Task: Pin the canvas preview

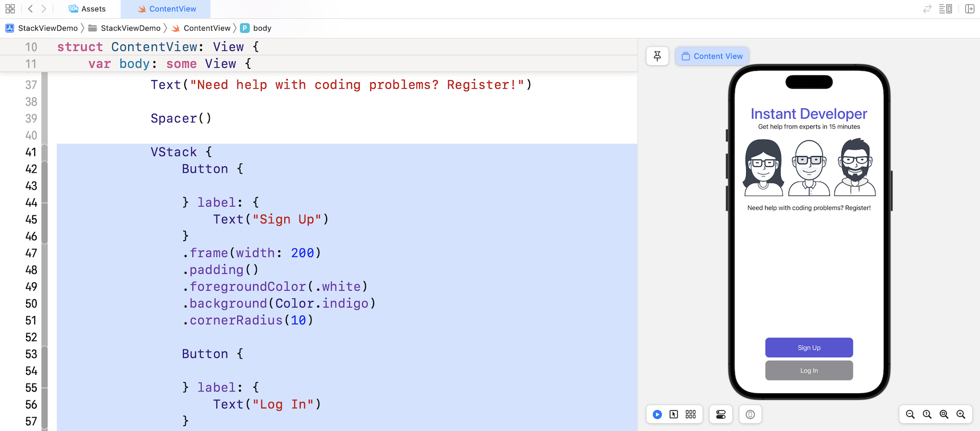Action: click(657, 56)
